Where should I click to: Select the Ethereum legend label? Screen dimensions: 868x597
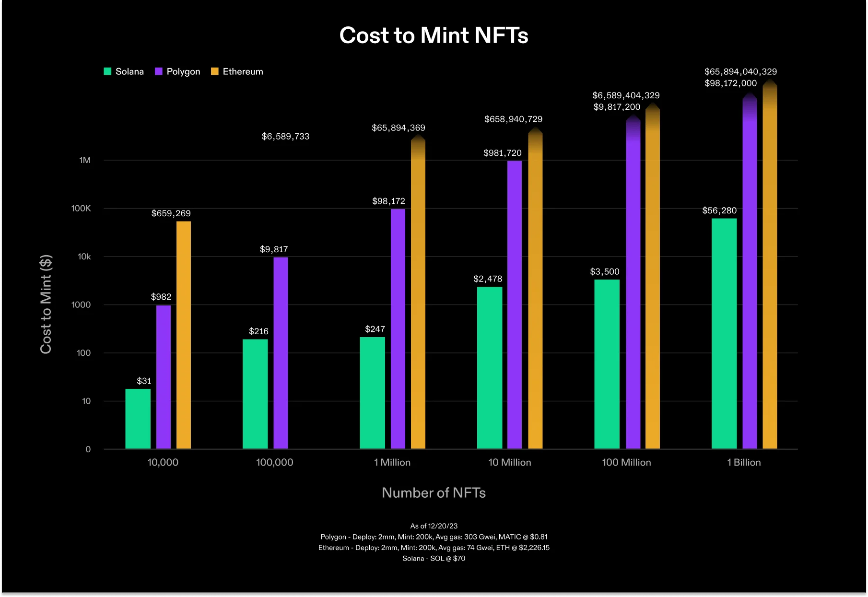click(x=243, y=71)
